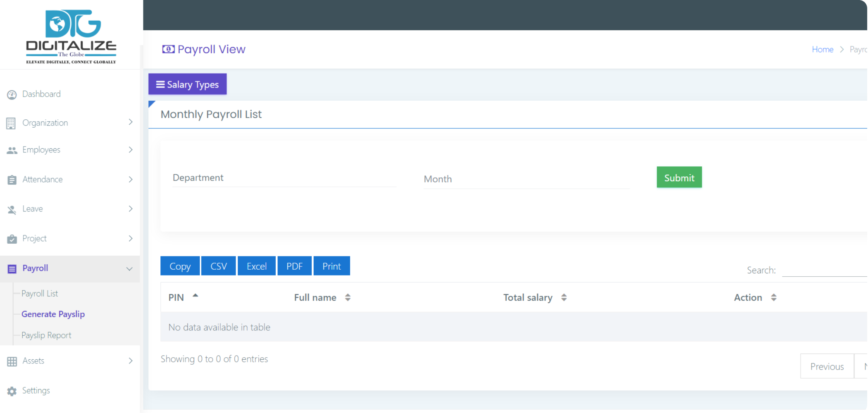Click the Monthly Payroll List heading

coord(211,114)
